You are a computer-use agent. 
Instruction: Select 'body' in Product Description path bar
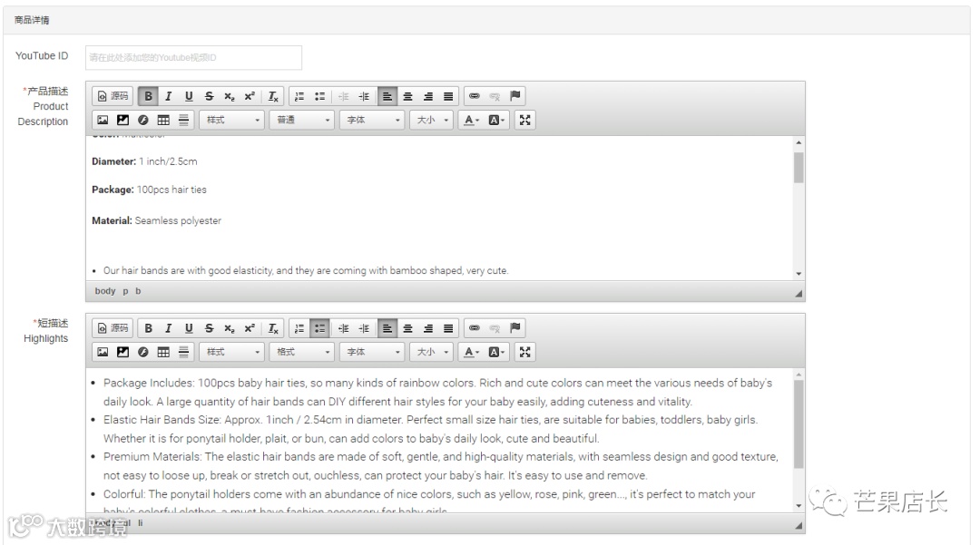[x=105, y=291]
